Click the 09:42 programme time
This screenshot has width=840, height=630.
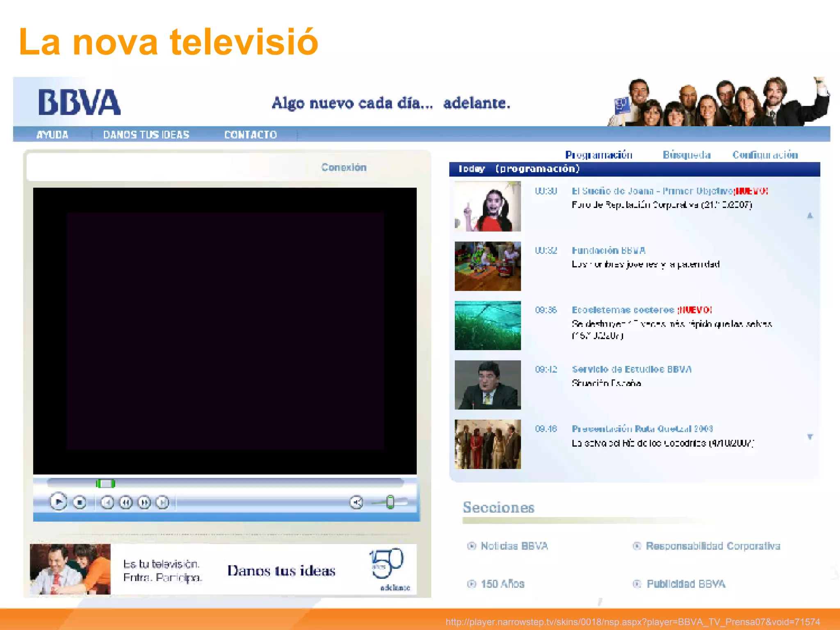click(546, 369)
